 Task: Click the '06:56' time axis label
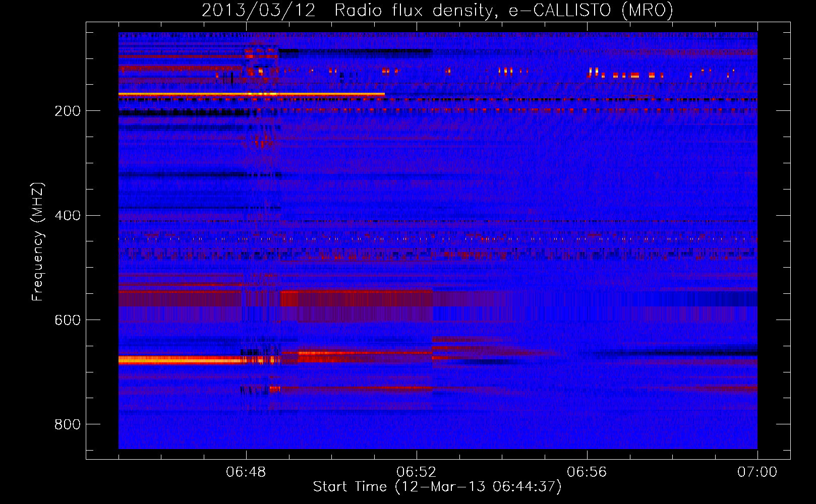(587, 472)
